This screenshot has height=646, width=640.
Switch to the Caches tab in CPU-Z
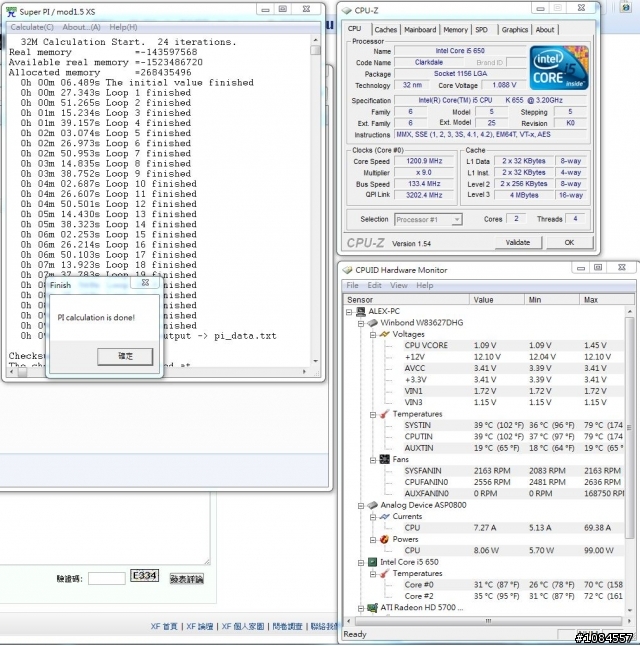pyautogui.click(x=386, y=30)
